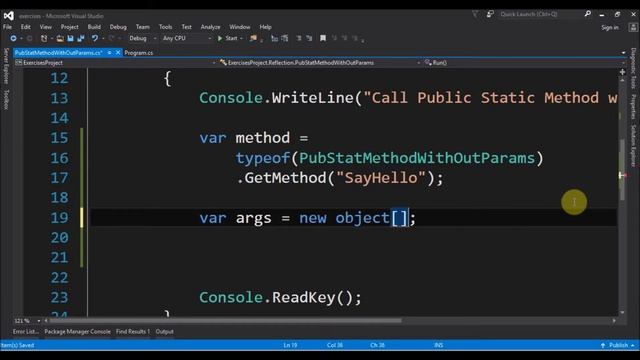Click Publish in the status bar
The height and width of the screenshot is (360, 640).
coord(618,345)
